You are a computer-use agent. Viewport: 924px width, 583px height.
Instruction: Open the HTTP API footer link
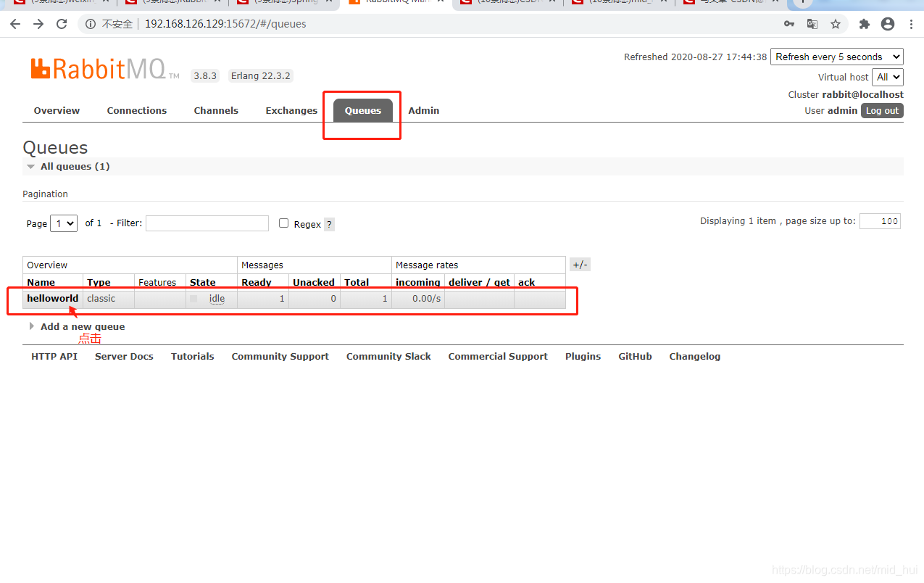54,356
